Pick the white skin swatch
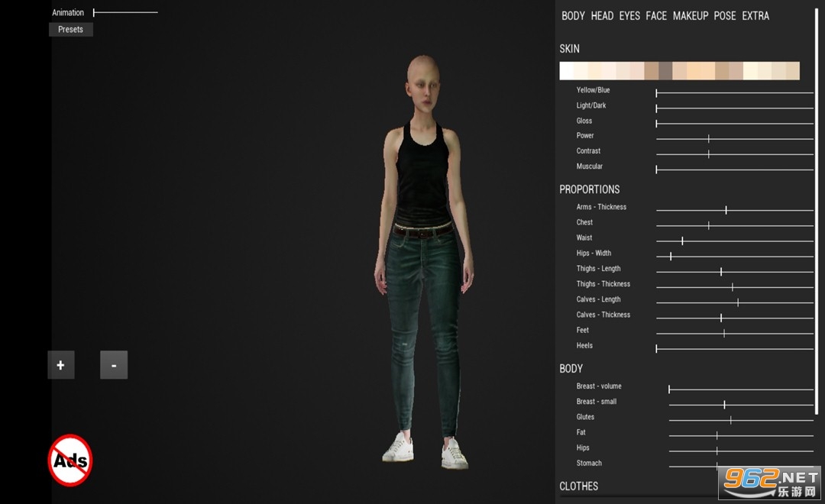 click(x=566, y=71)
